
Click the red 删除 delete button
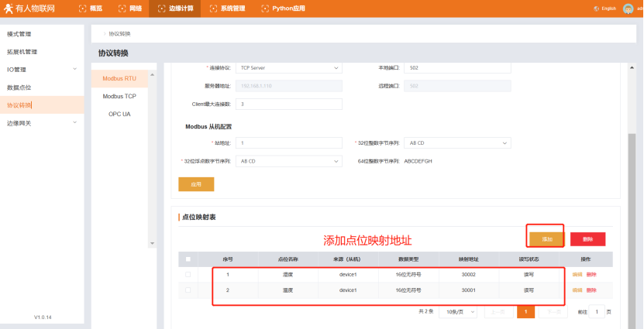587,239
